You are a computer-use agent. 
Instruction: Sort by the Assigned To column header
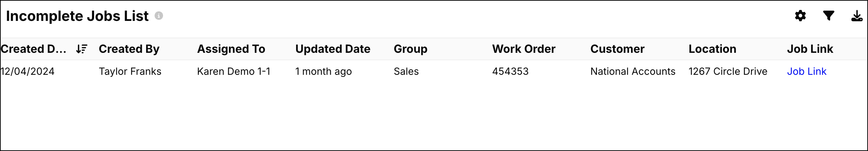[x=231, y=49]
